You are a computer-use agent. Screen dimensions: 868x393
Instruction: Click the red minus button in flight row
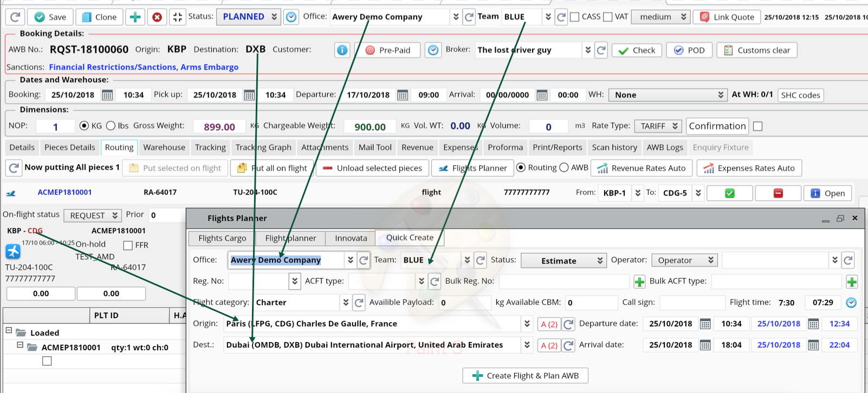click(x=778, y=193)
